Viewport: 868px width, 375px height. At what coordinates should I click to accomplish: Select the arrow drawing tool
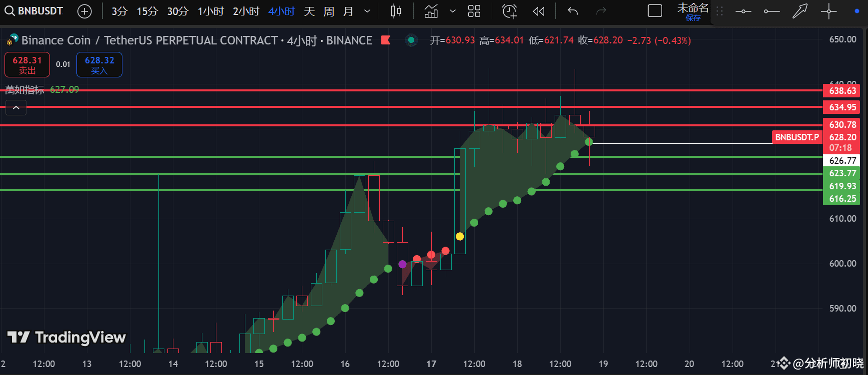[x=800, y=11]
